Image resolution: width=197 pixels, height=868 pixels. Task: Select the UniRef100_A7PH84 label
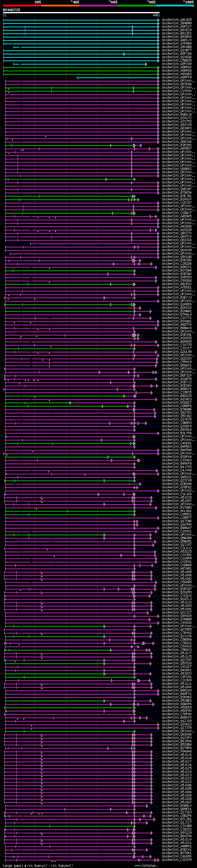tap(177, 43)
